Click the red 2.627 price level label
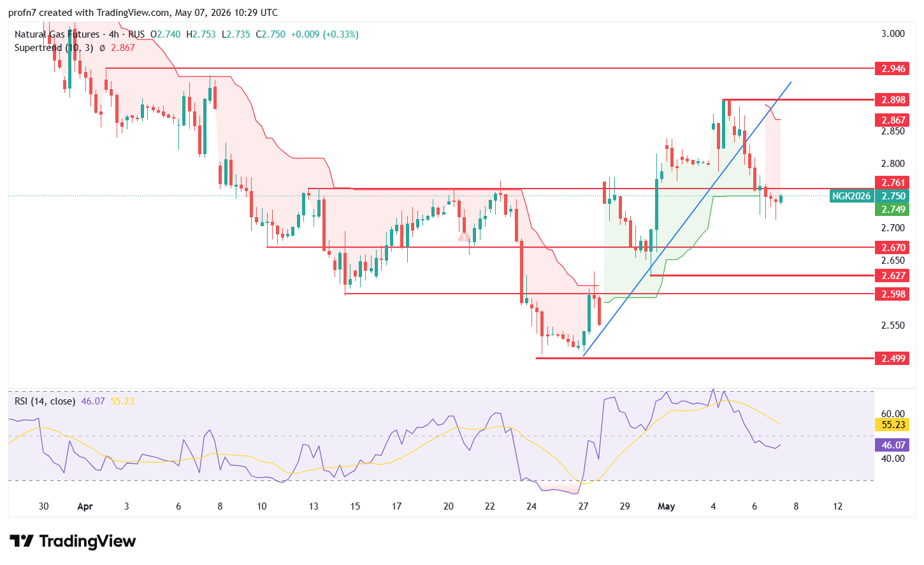 893,276
